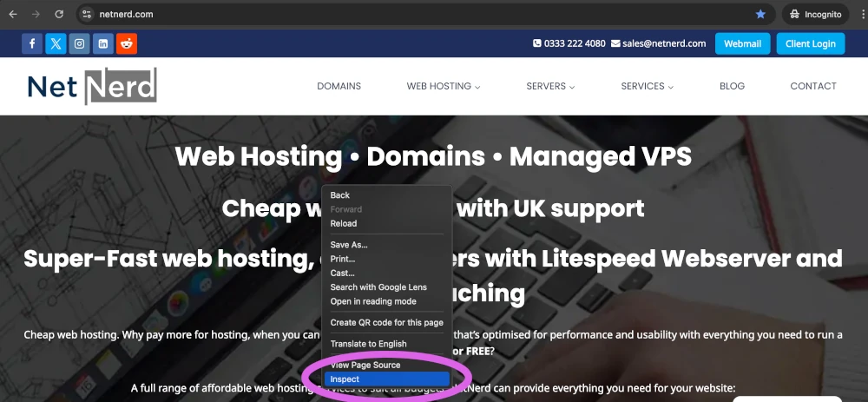Click the Webmail button

tap(742, 43)
